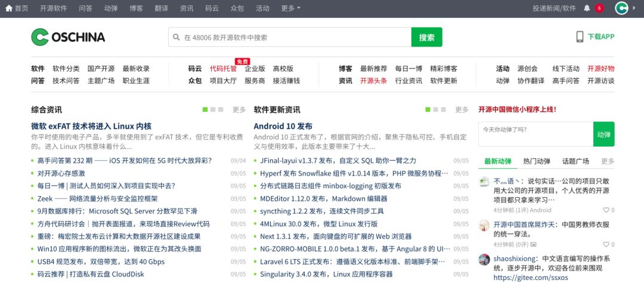Click the image icon beside (0评)
This screenshot has height=283, width=644.
point(534,244)
